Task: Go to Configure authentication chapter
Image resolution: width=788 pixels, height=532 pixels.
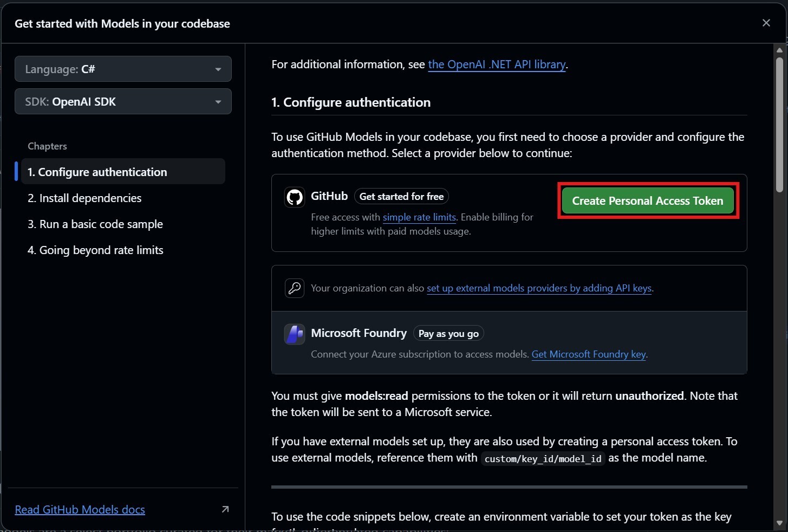Action: (97, 172)
